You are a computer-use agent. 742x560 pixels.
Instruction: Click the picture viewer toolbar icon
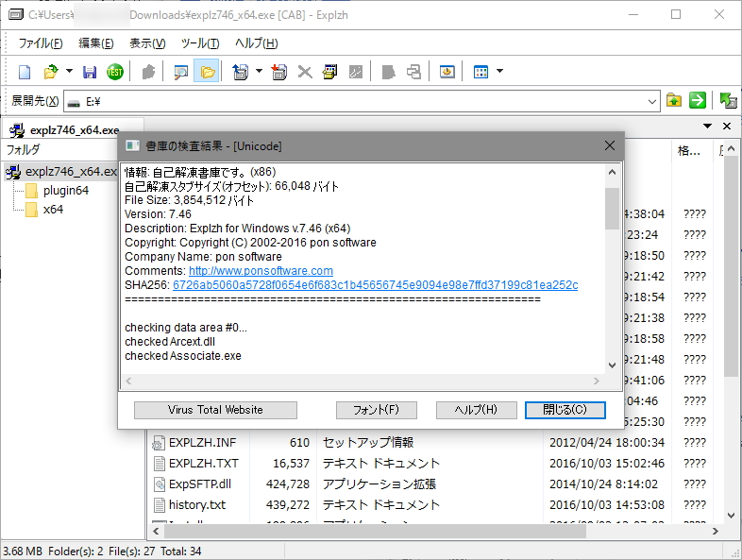coord(447,72)
